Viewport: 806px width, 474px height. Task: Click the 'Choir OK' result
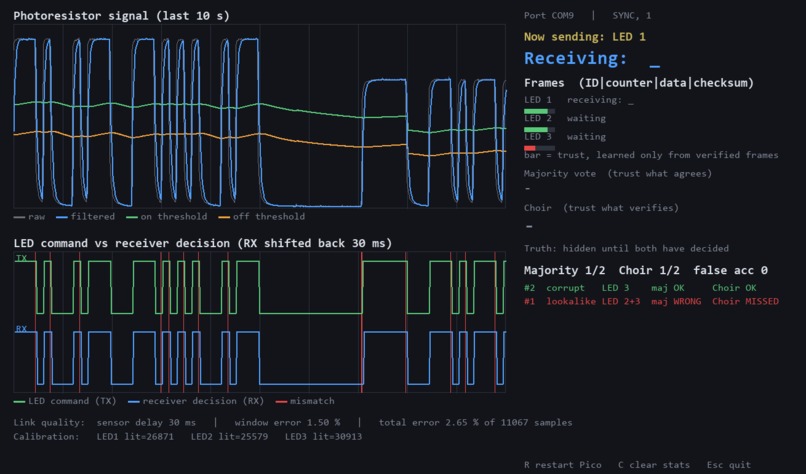(734, 288)
